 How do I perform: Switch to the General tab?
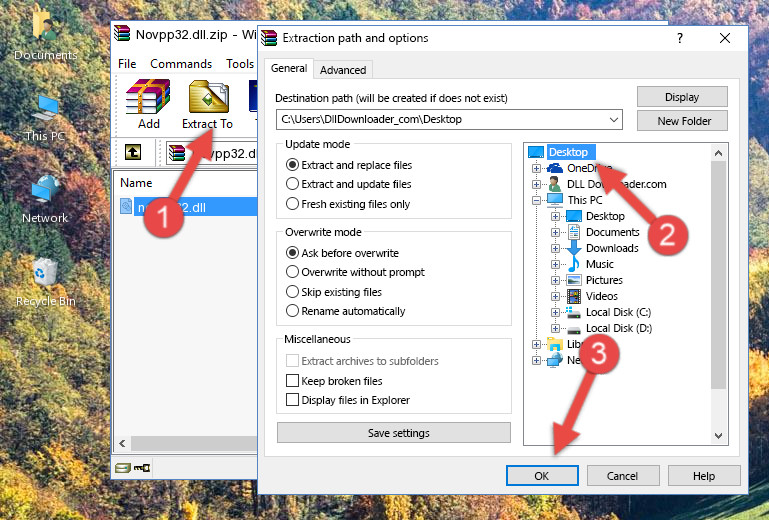tap(289, 69)
